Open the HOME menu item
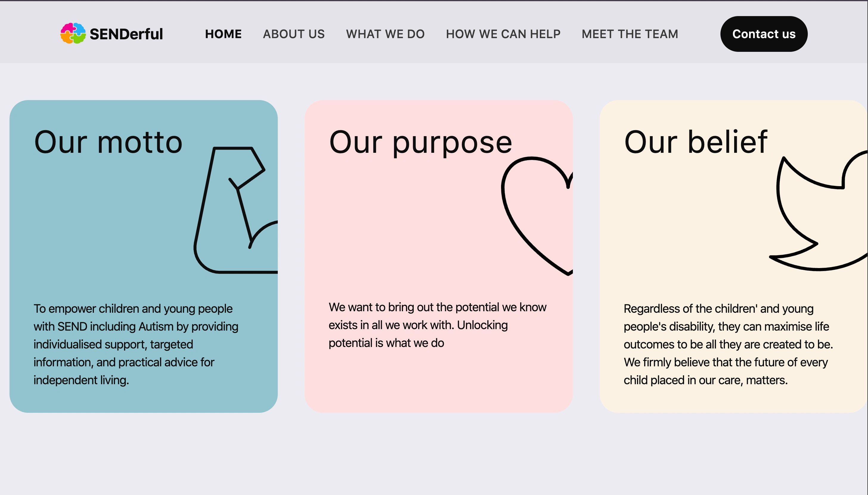This screenshot has width=868, height=495. coord(223,34)
